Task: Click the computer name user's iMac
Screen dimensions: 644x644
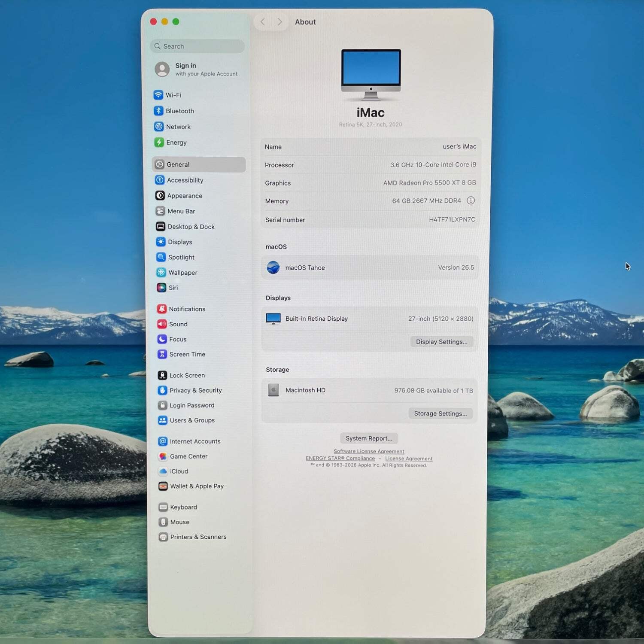Action: 459,146
